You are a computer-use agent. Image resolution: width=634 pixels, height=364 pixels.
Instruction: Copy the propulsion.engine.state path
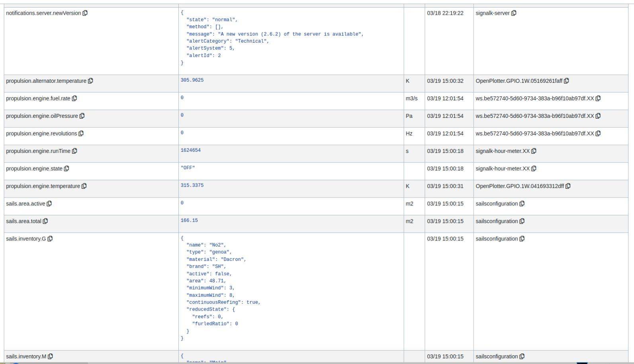point(67,168)
